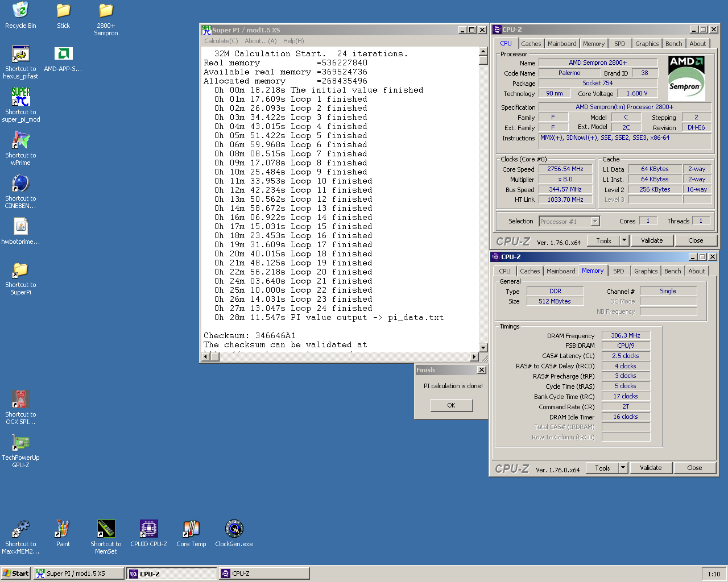Switch to Graphics tab in upper CPU-Z
This screenshot has height=582, width=728.
pos(647,44)
